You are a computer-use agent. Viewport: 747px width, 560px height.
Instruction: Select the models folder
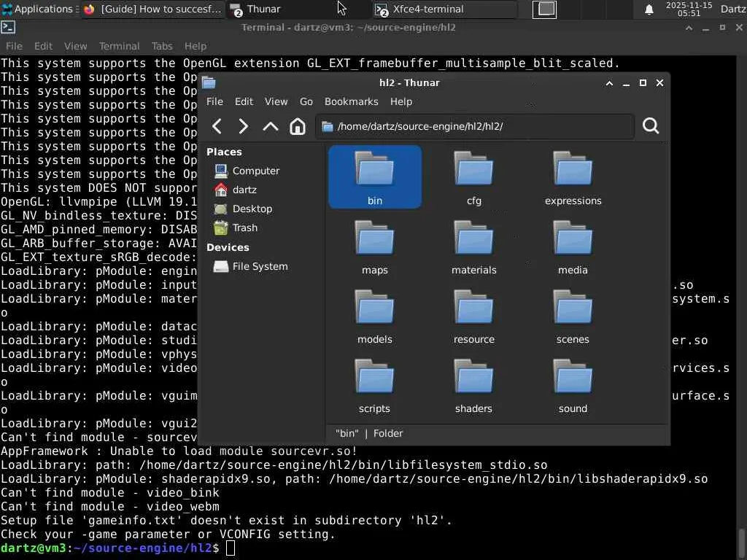click(x=374, y=316)
